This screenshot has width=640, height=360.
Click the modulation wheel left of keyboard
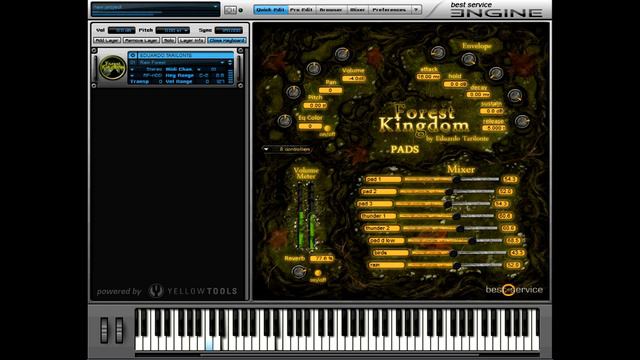click(119, 330)
